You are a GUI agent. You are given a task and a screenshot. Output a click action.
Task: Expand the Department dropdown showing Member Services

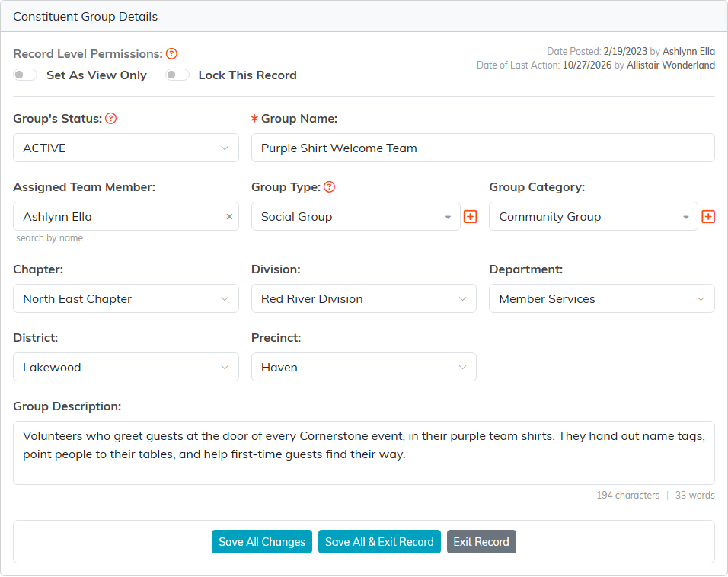[x=602, y=298]
